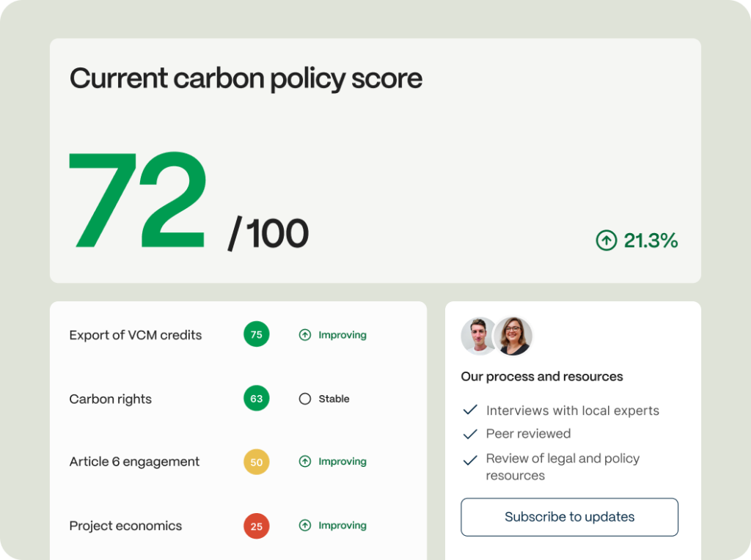Select the yellow 50 score badge
Screen dimensions: 751x560
pyautogui.click(x=256, y=462)
